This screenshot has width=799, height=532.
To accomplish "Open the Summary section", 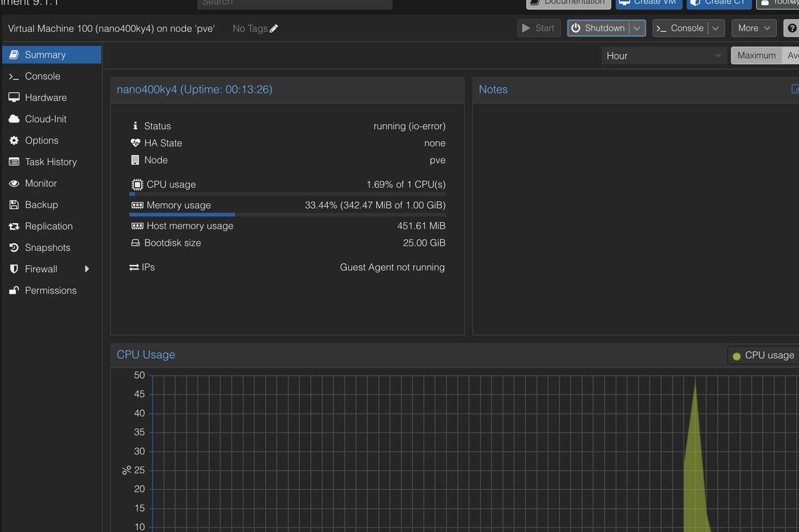I will 51,55.
